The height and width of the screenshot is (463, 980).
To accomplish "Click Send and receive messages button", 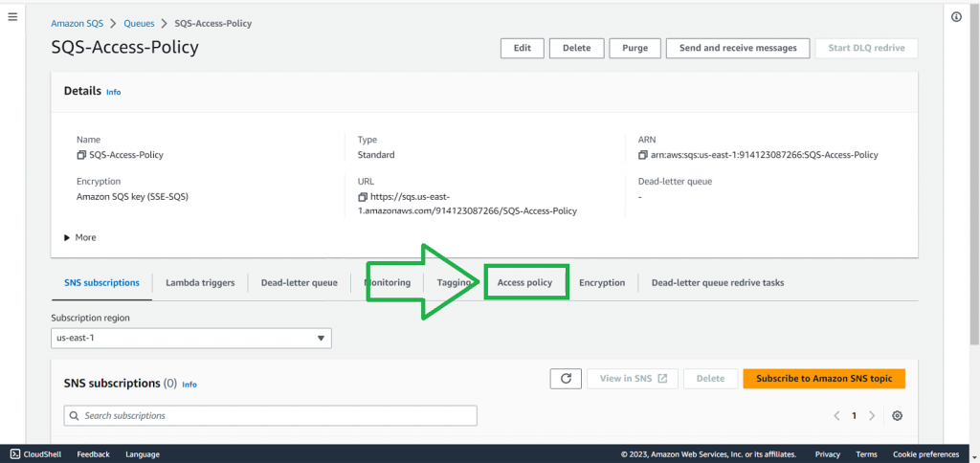I will click(x=738, y=48).
